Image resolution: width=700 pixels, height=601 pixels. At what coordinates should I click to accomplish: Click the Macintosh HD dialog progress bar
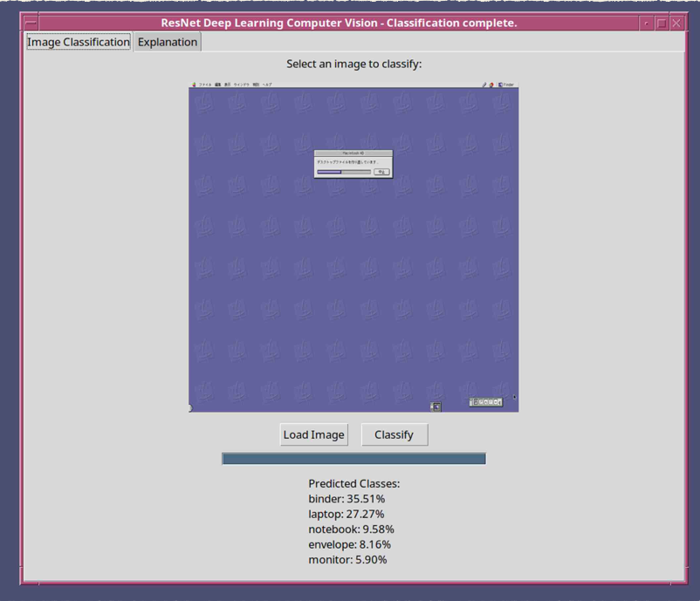[343, 172]
